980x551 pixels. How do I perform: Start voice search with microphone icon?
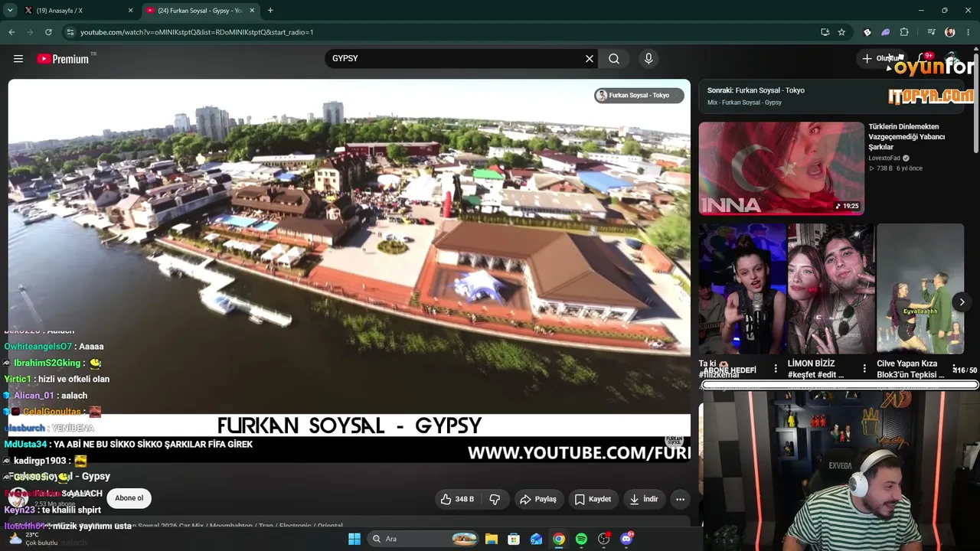click(648, 59)
